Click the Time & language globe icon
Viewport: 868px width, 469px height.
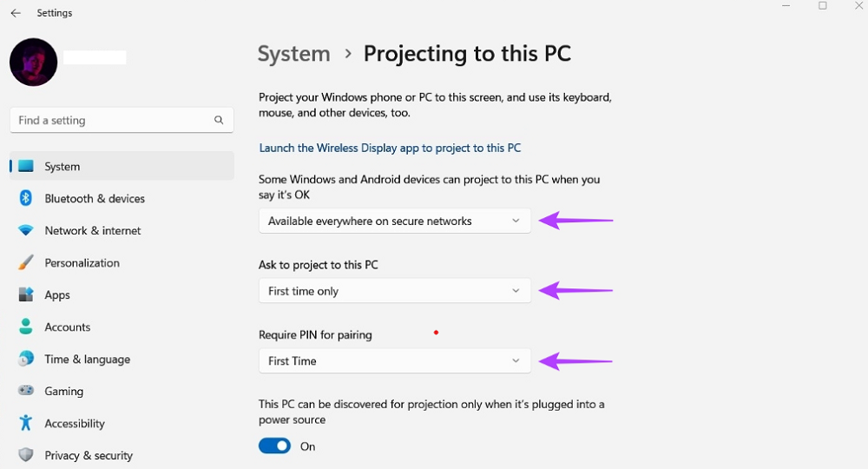[26, 359]
